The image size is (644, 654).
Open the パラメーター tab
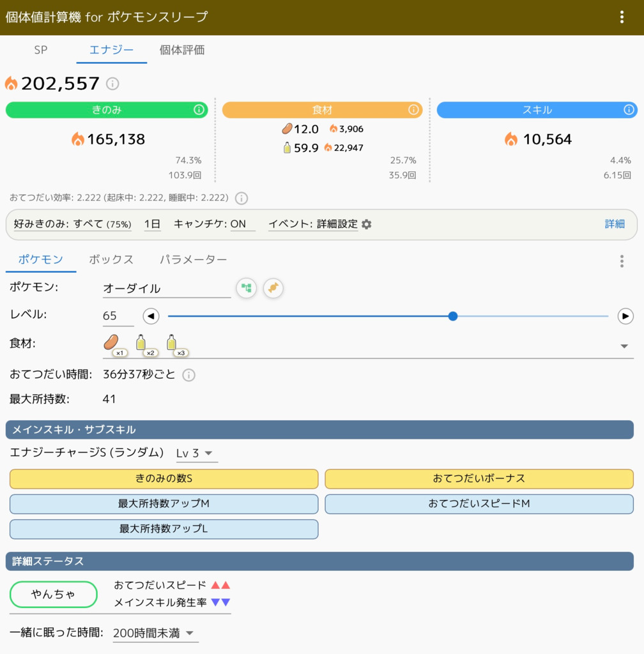tap(194, 259)
